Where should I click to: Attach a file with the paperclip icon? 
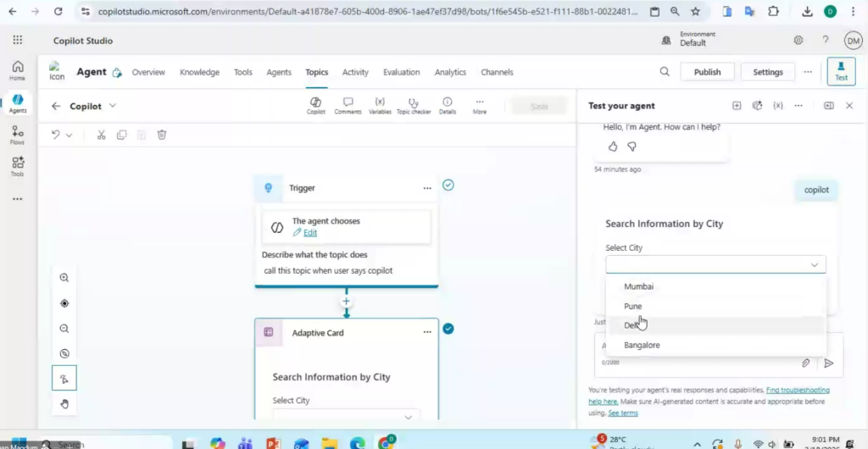point(805,363)
